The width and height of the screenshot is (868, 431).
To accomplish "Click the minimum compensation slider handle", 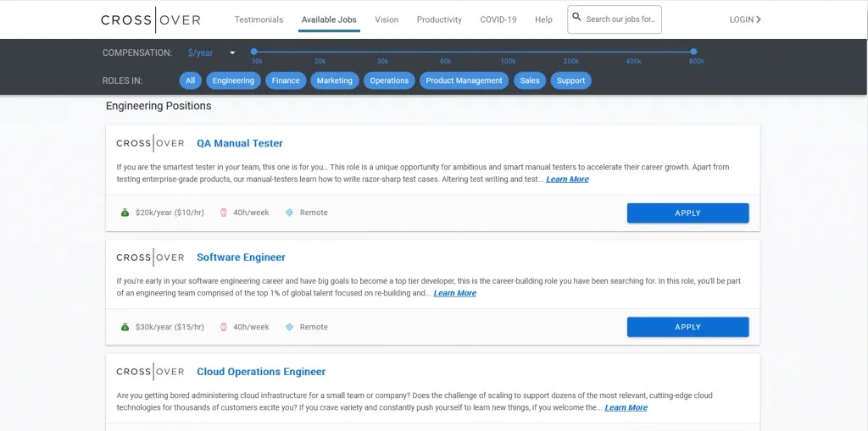I will pyautogui.click(x=253, y=52).
